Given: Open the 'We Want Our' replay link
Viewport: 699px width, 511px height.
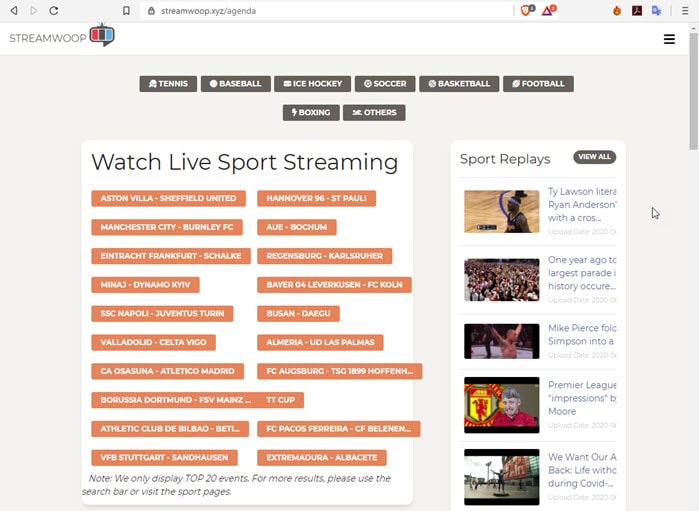Looking at the screenshot, I should pos(582,470).
